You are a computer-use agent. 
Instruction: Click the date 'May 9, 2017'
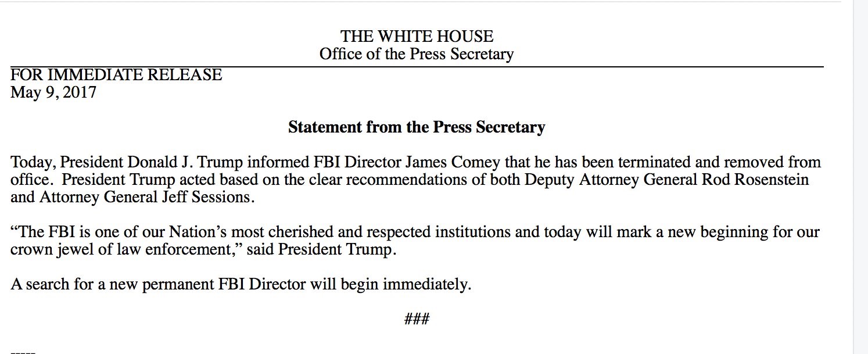coord(53,92)
